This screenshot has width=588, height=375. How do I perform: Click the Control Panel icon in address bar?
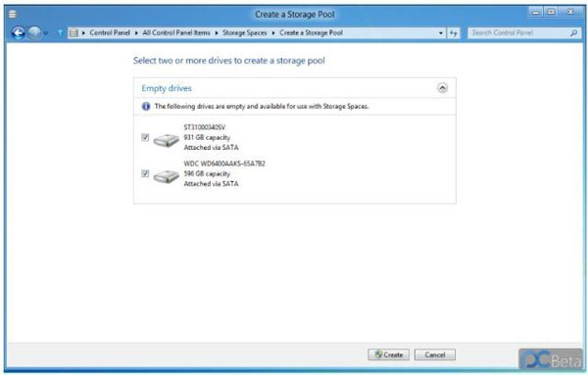73,33
